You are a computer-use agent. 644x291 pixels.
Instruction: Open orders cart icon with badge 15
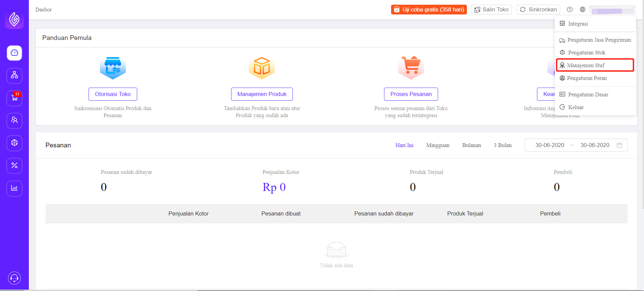click(14, 98)
